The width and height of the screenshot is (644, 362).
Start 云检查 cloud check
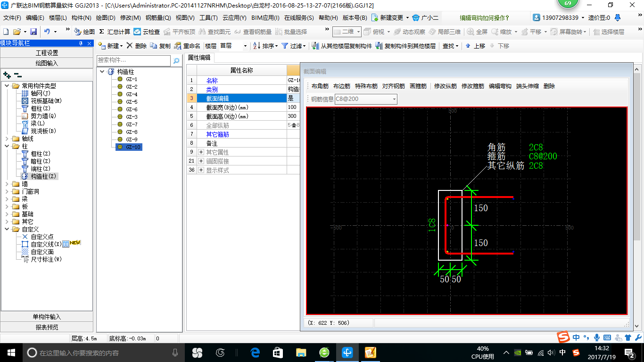[x=147, y=32]
